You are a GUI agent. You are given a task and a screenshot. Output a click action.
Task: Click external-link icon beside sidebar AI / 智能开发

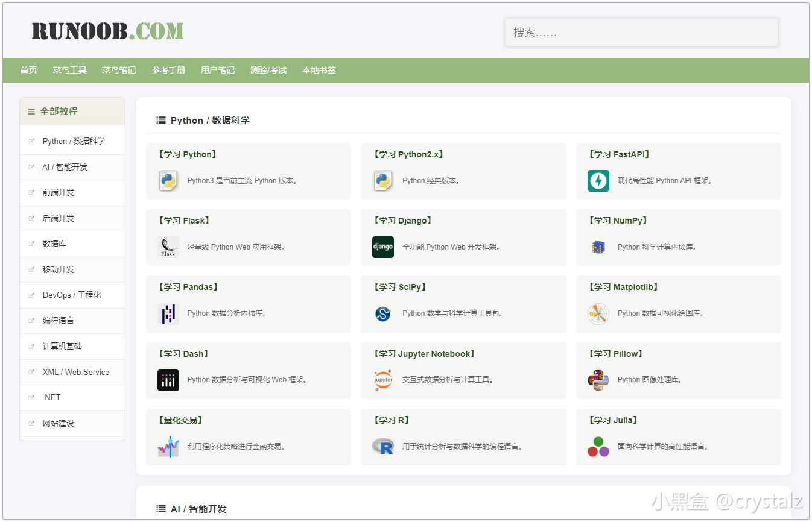tap(31, 168)
